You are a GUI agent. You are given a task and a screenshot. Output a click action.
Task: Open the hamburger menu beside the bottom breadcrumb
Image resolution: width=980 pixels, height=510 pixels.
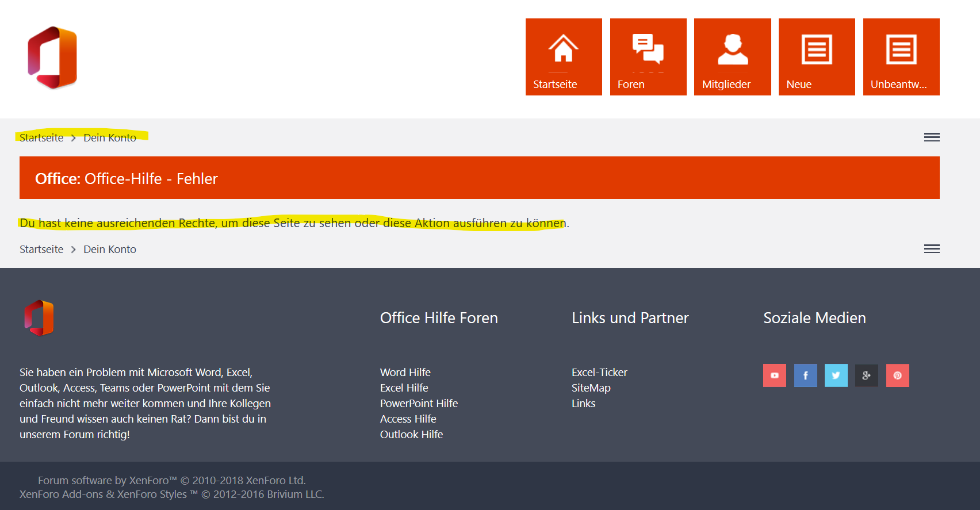pos(932,249)
